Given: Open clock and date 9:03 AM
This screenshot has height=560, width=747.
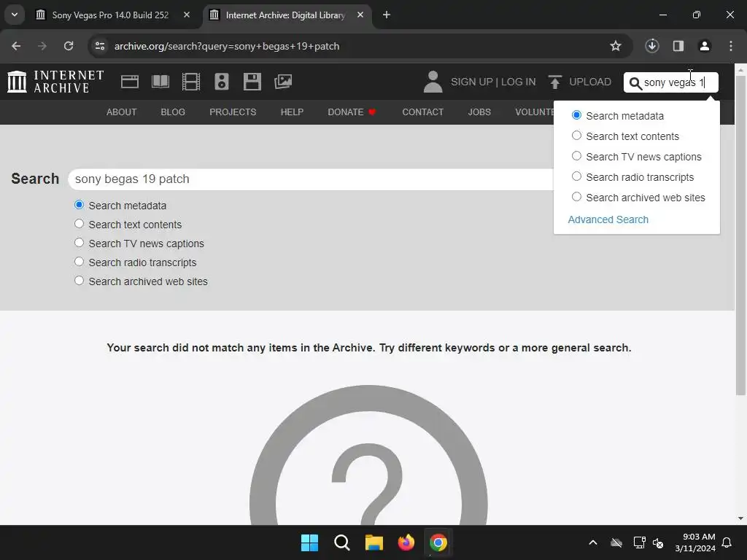Looking at the screenshot, I should coord(695,542).
